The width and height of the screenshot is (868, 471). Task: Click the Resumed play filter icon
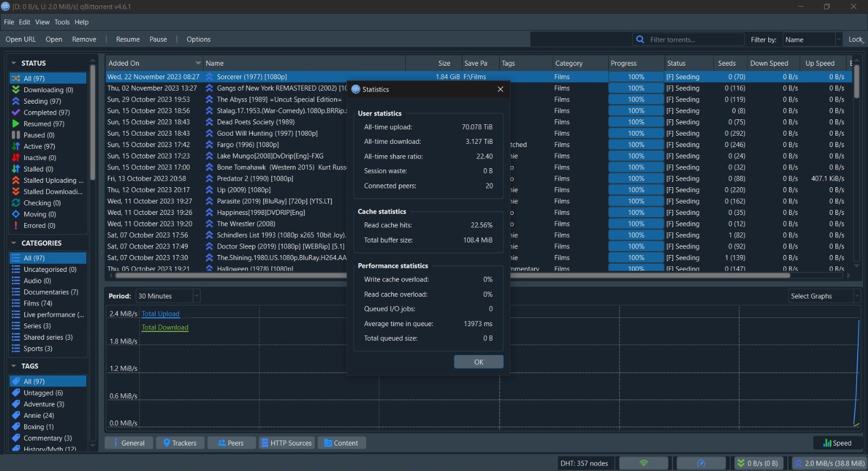pyautogui.click(x=16, y=124)
